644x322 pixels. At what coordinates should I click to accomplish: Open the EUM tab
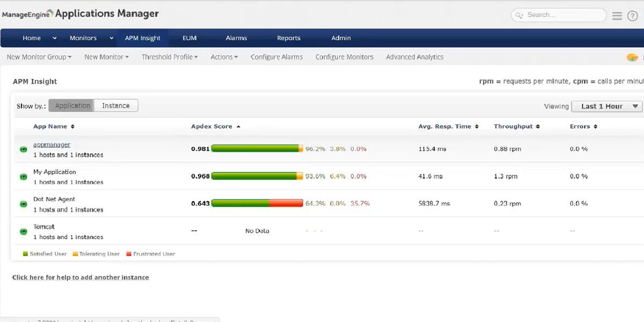(189, 38)
